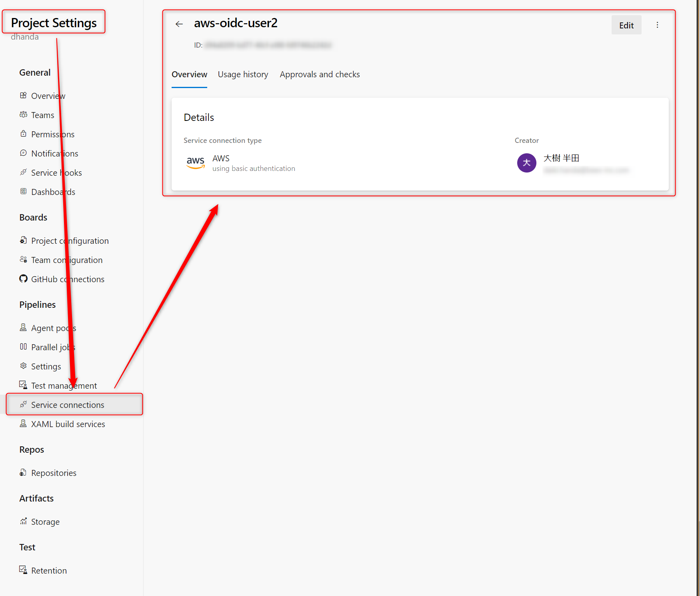Viewport: 700px width, 596px height.
Task: Click the AWS logo in Details
Action: click(x=196, y=163)
